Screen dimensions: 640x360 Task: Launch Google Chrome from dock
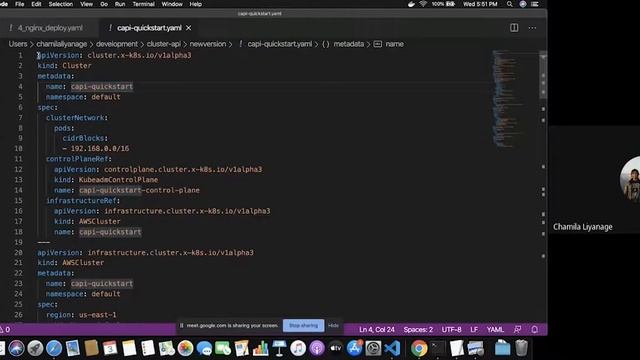point(419,348)
